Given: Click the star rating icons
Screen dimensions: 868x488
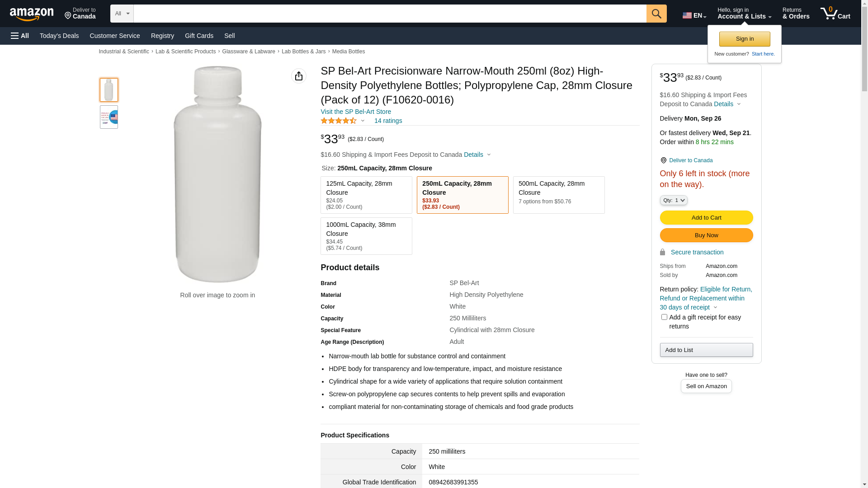Looking at the screenshot, I should pyautogui.click(x=339, y=121).
